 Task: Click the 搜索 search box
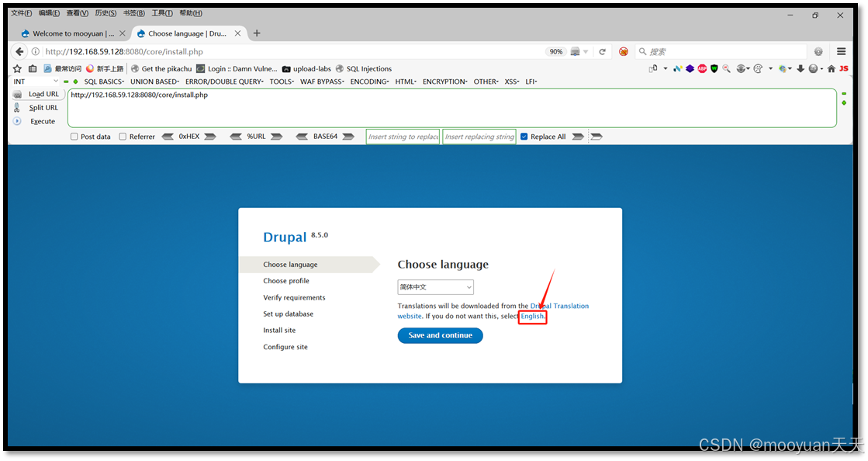point(721,51)
